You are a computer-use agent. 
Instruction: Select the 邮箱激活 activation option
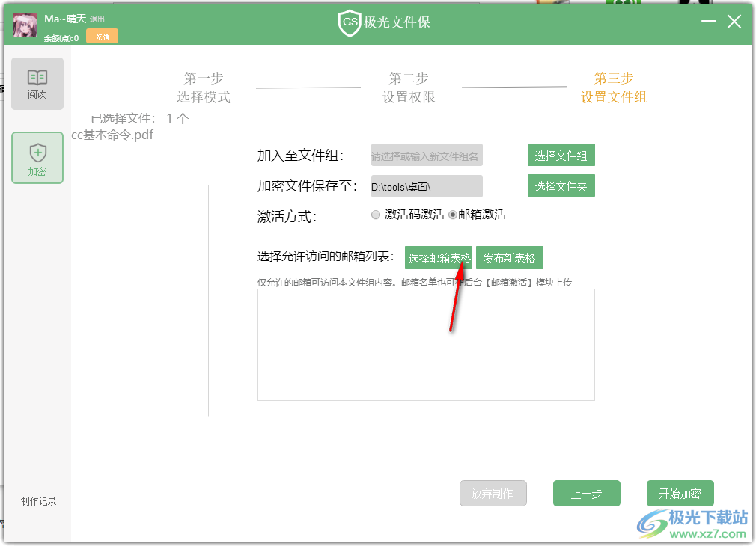click(x=454, y=215)
